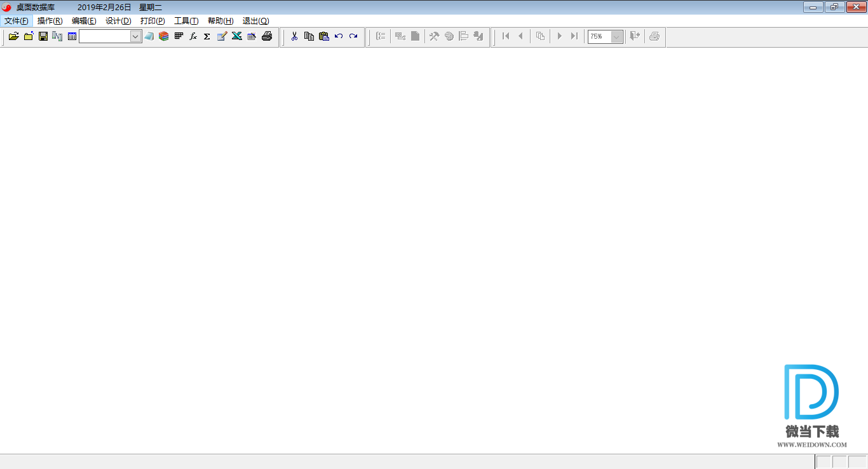Click the open folder icon in the toolbar

click(x=13, y=36)
